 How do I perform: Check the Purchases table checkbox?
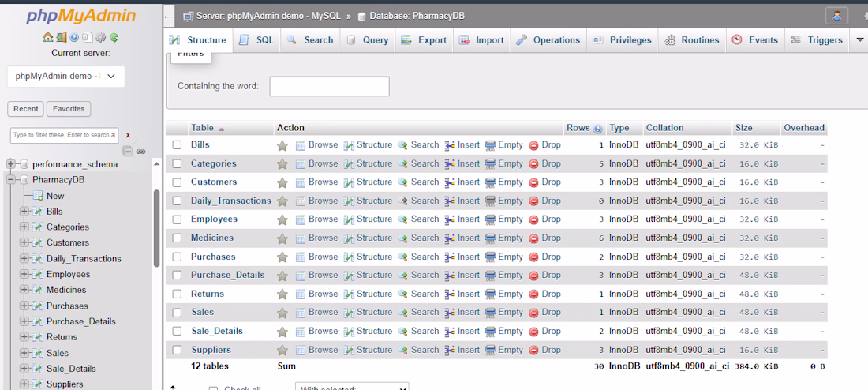click(177, 257)
